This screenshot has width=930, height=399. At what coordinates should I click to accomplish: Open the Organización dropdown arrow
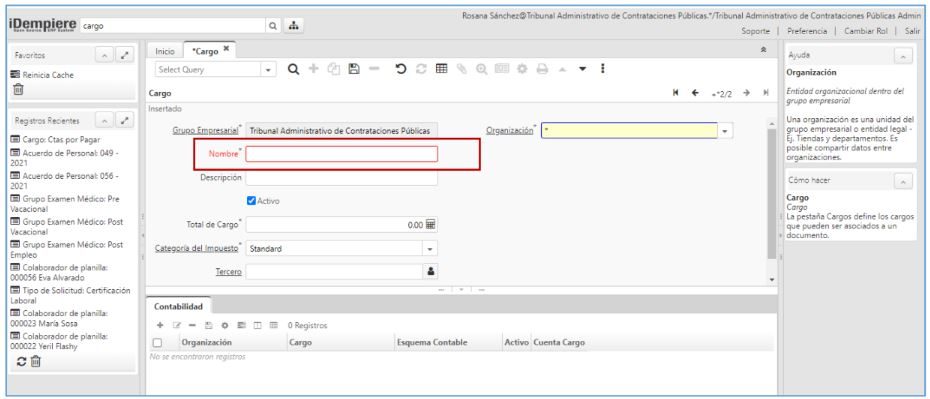pyautogui.click(x=725, y=130)
